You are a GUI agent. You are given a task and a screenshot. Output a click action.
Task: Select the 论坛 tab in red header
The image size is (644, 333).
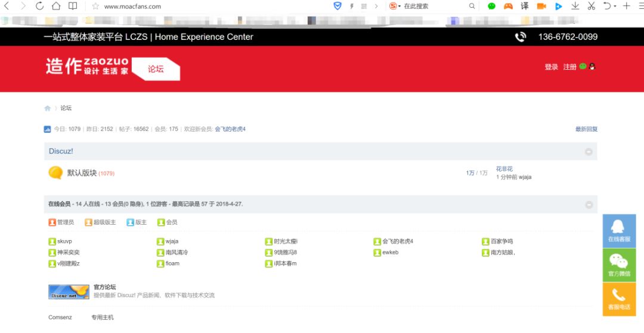[156, 69]
